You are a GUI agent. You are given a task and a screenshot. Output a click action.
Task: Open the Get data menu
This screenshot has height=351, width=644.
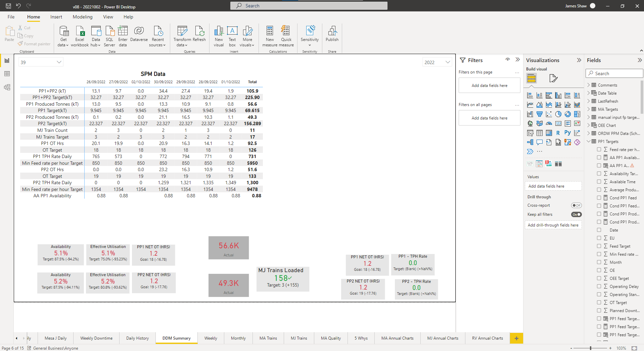pos(63,36)
